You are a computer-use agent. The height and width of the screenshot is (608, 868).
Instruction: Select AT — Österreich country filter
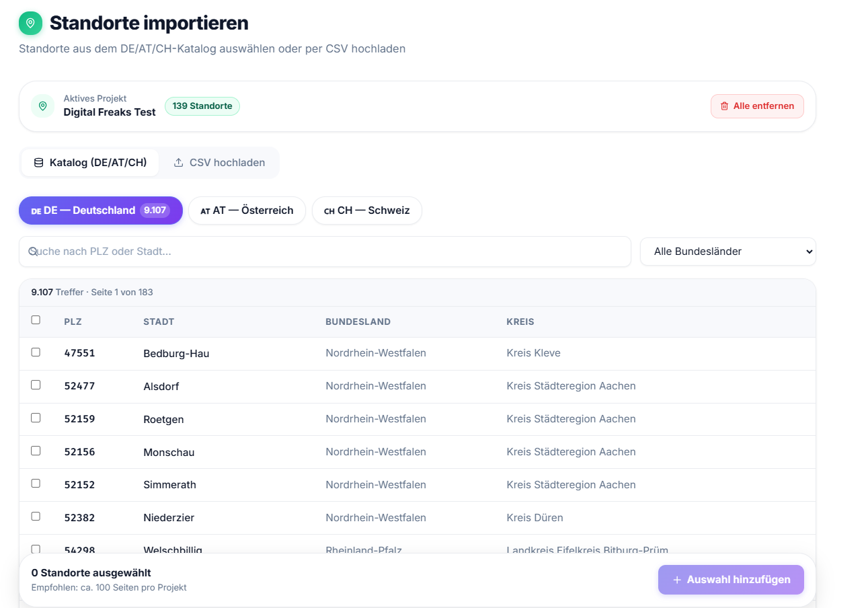pyautogui.click(x=247, y=211)
